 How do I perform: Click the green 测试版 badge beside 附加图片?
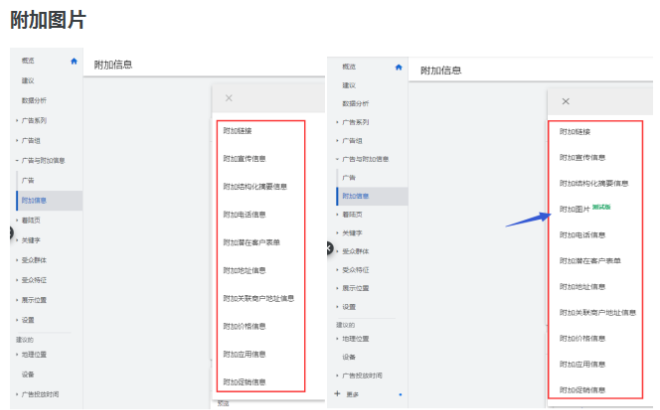601,208
